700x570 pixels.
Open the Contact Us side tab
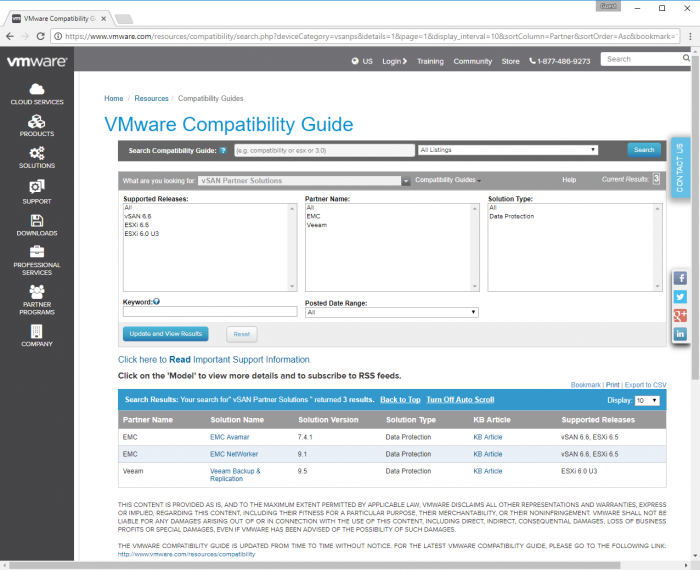tap(680, 167)
